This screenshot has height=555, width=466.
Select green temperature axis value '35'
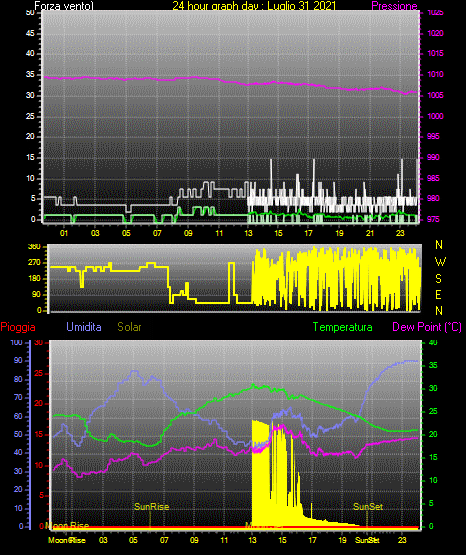point(433,365)
